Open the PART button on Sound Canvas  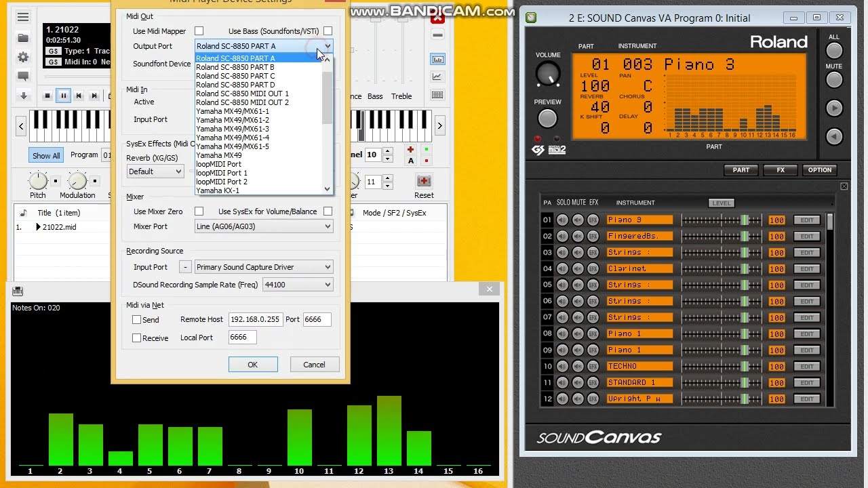(741, 170)
